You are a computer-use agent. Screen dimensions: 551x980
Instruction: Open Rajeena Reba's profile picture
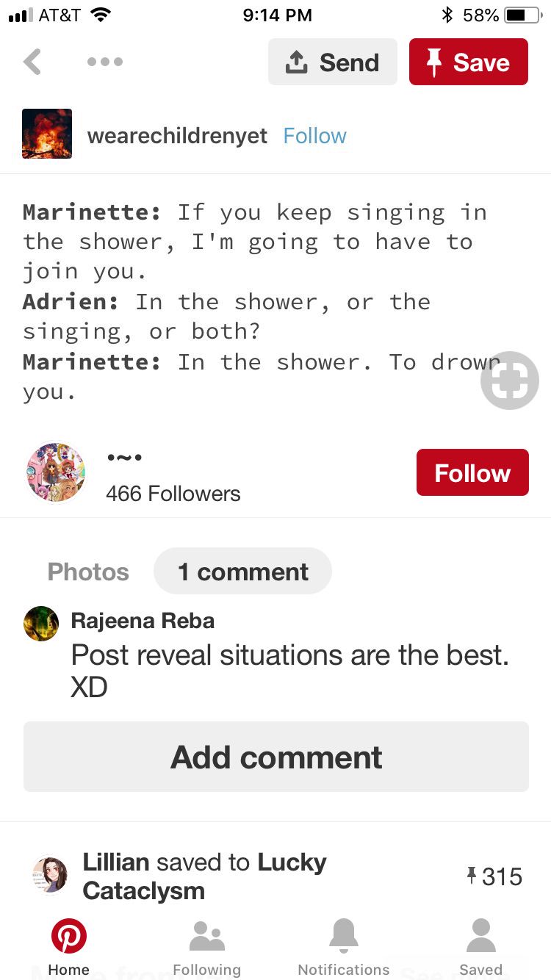click(41, 624)
